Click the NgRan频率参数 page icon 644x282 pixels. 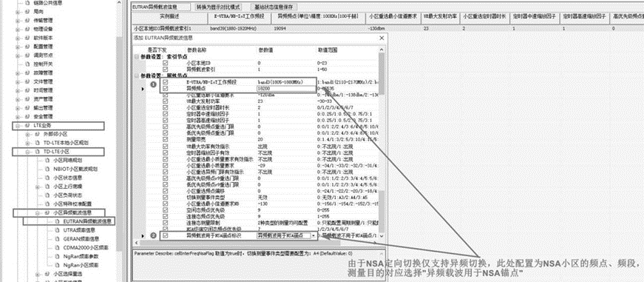tap(57, 256)
